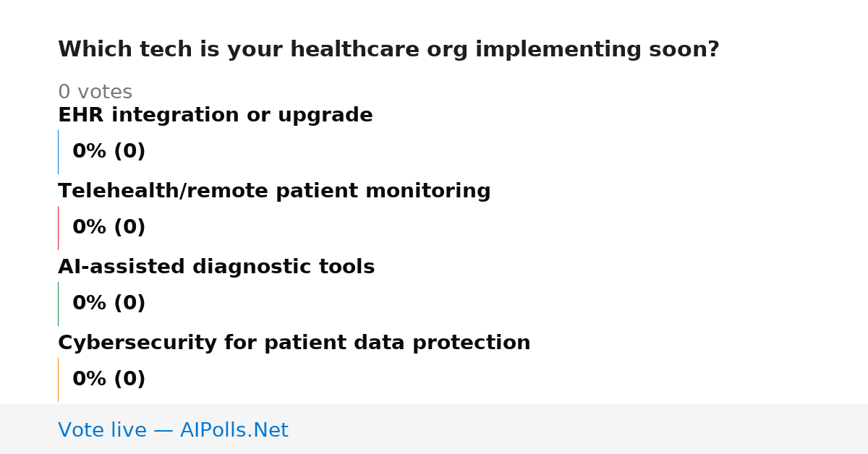Click the 0 votes counter

point(95,93)
